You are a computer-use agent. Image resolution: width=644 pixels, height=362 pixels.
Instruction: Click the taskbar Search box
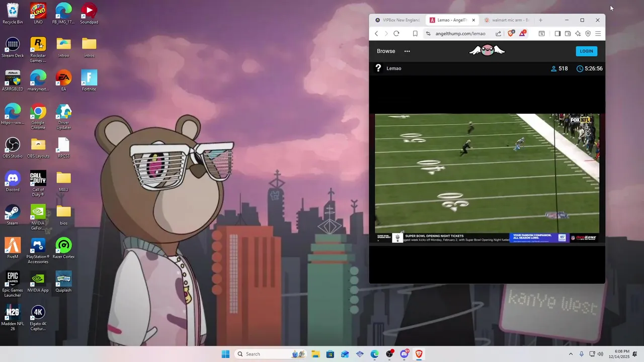(271, 354)
